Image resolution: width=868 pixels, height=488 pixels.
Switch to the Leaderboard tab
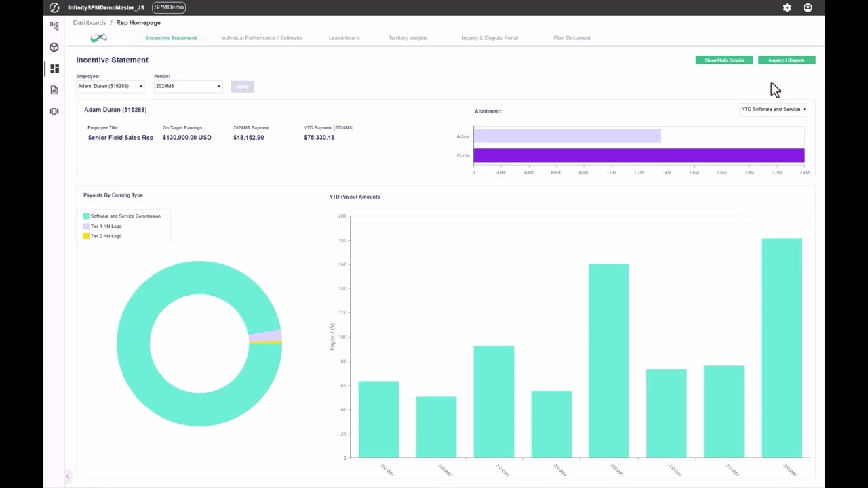point(344,38)
